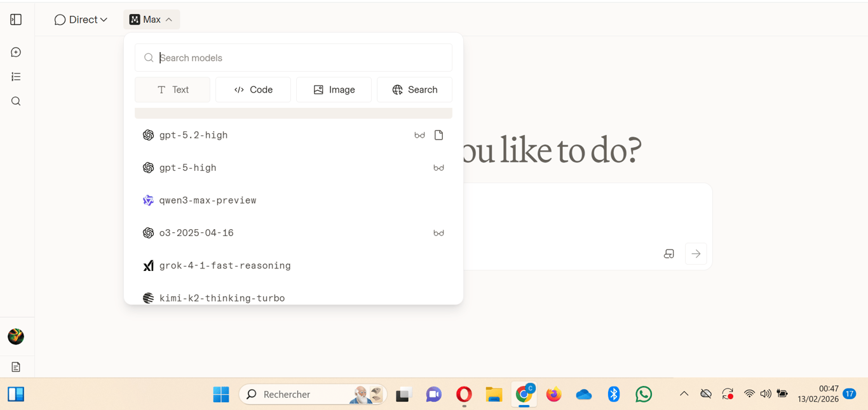
Task: Start a new chat from sidebar
Action: click(x=16, y=52)
